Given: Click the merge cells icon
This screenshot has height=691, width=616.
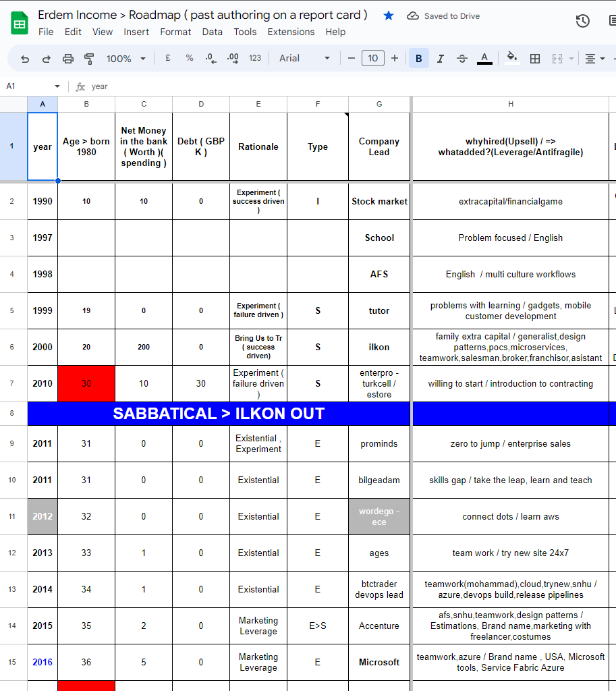Looking at the screenshot, I should [x=557, y=58].
